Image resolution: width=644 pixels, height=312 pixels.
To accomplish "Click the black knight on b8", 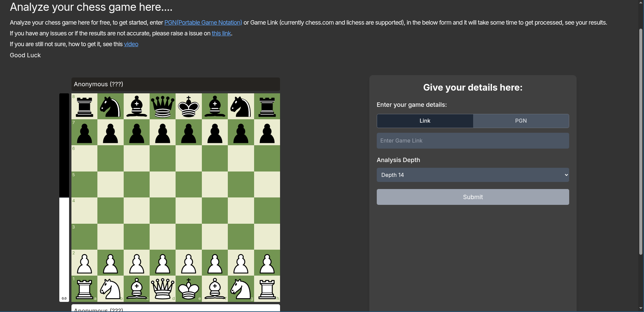I will point(110,106).
